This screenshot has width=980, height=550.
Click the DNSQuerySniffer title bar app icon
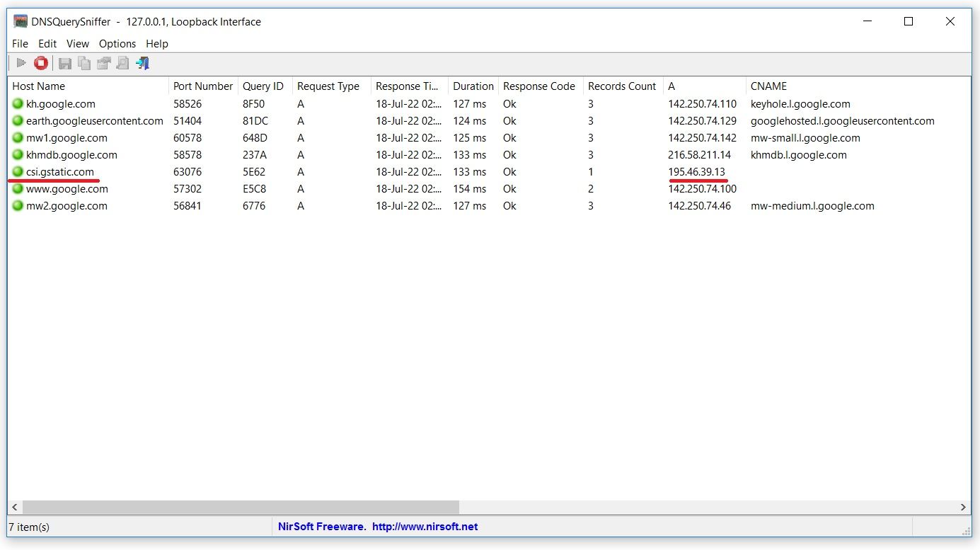pyautogui.click(x=21, y=21)
